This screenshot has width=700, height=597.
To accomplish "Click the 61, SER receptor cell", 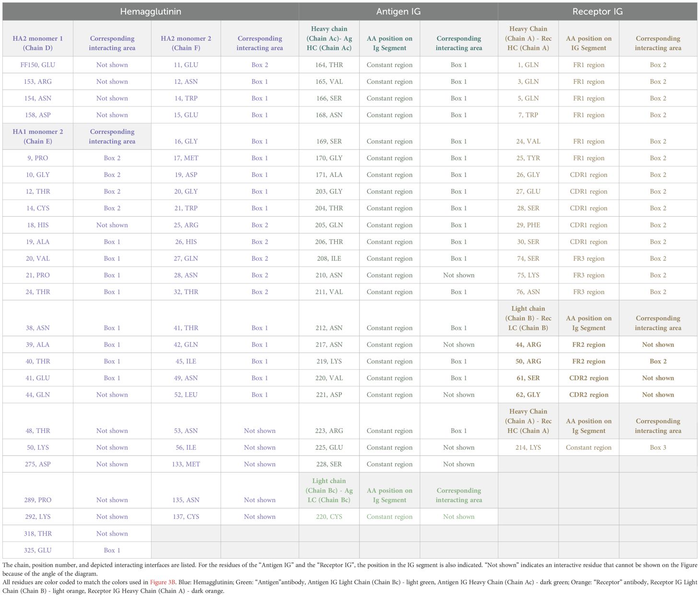I will [528, 378].
